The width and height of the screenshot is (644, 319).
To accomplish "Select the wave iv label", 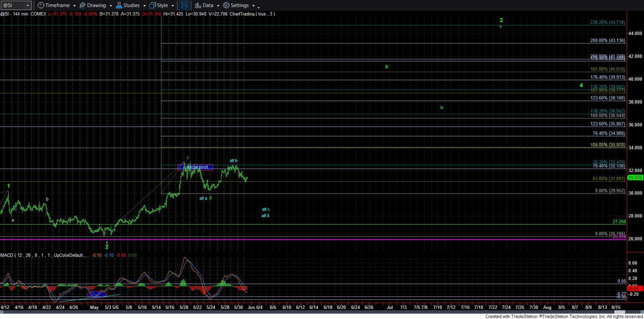I will [442, 108].
